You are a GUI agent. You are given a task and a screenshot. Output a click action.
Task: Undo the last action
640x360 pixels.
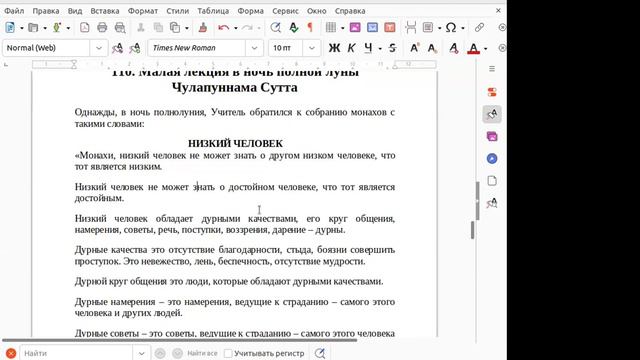224,27
